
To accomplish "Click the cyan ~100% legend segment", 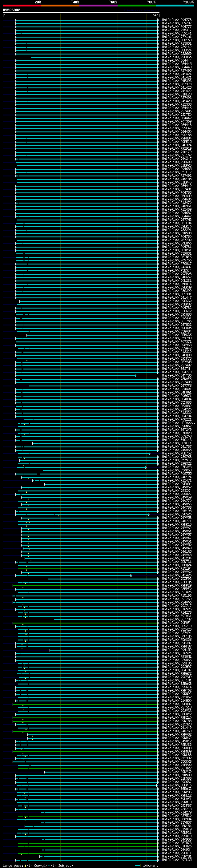I will (175, 6).
